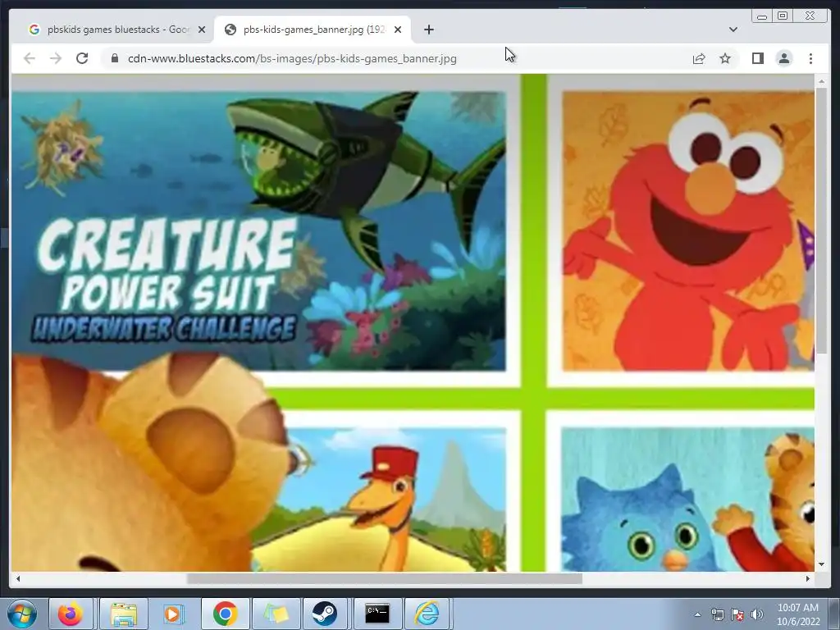Open Sticky Notes from taskbar
This screenshot has width=840, height=630.
click(276, 614)
